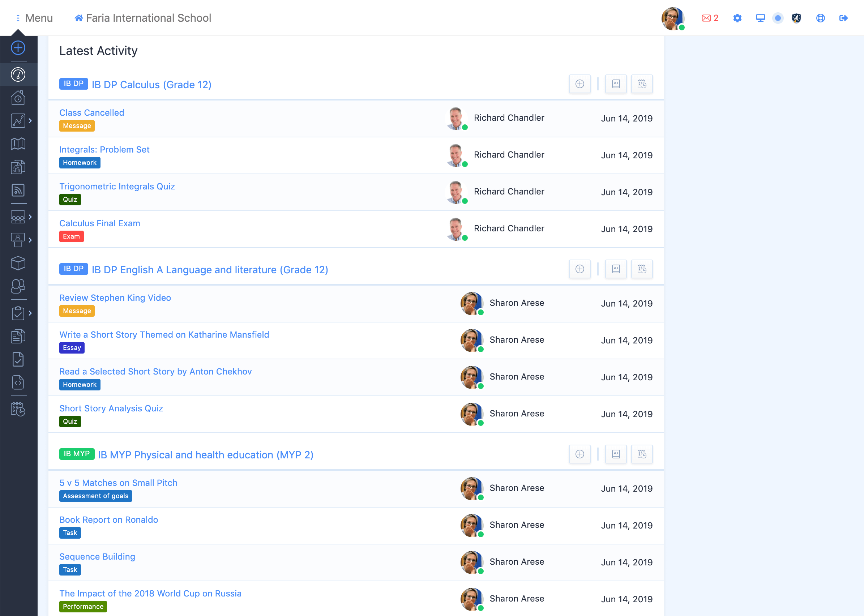
Task: Open the calendar with clock sidebar icon
Action: pos(18,409)
